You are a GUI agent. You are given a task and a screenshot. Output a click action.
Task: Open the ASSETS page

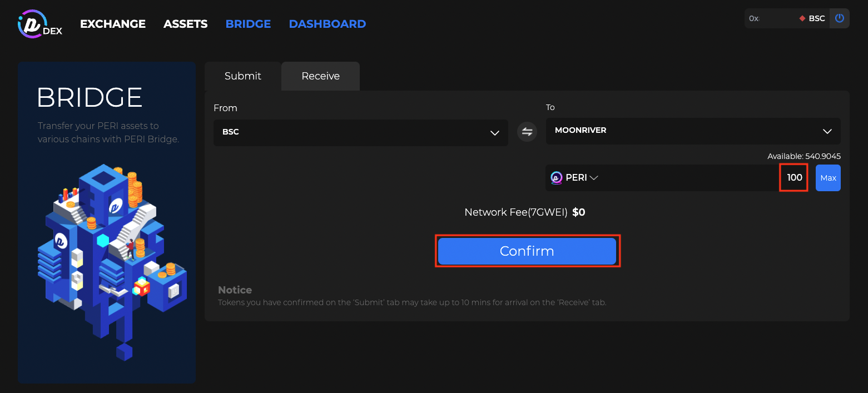(186, 24)
